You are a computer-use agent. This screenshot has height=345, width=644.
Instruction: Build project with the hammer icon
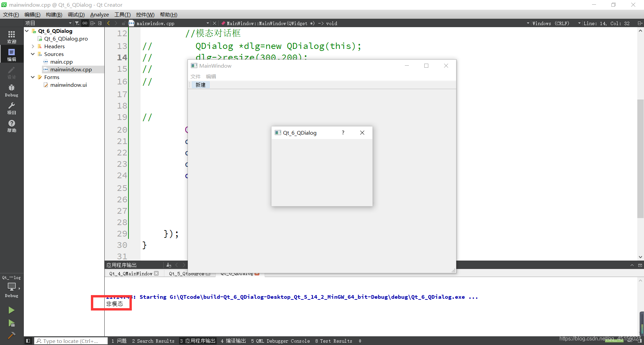coord(11,335)
